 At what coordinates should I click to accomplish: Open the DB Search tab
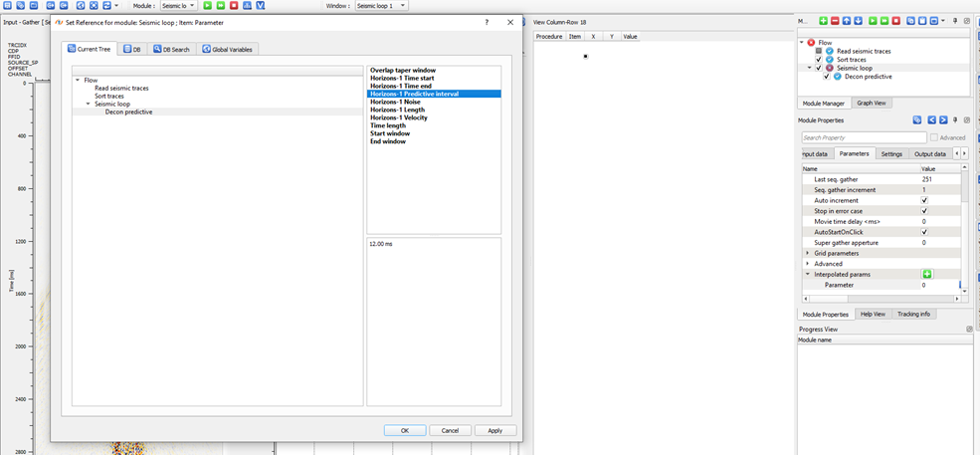(x=171, y=49)
